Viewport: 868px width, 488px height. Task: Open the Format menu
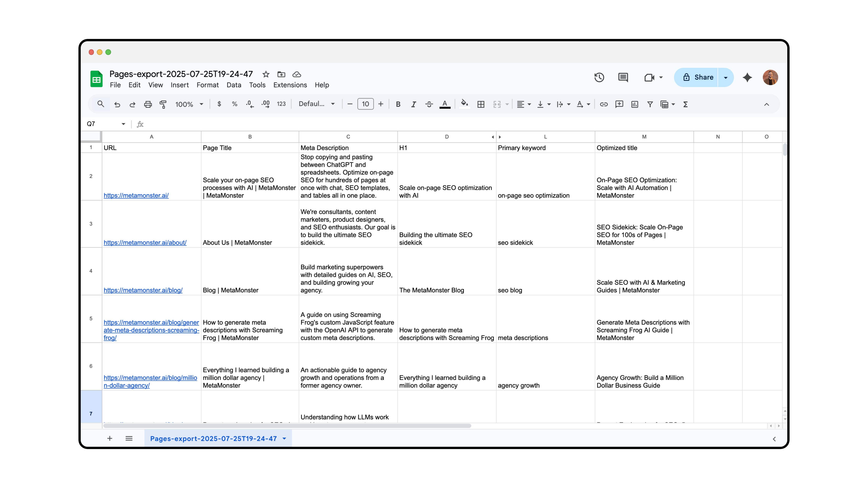(x=208, y=85)
